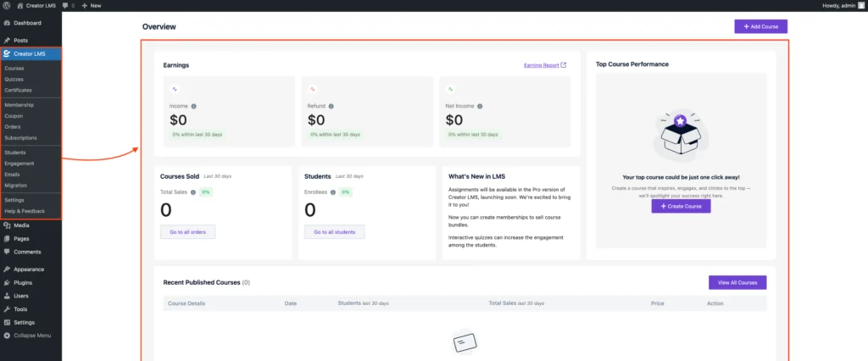Click the Net Income trend icon

click(x=451, y=89)
